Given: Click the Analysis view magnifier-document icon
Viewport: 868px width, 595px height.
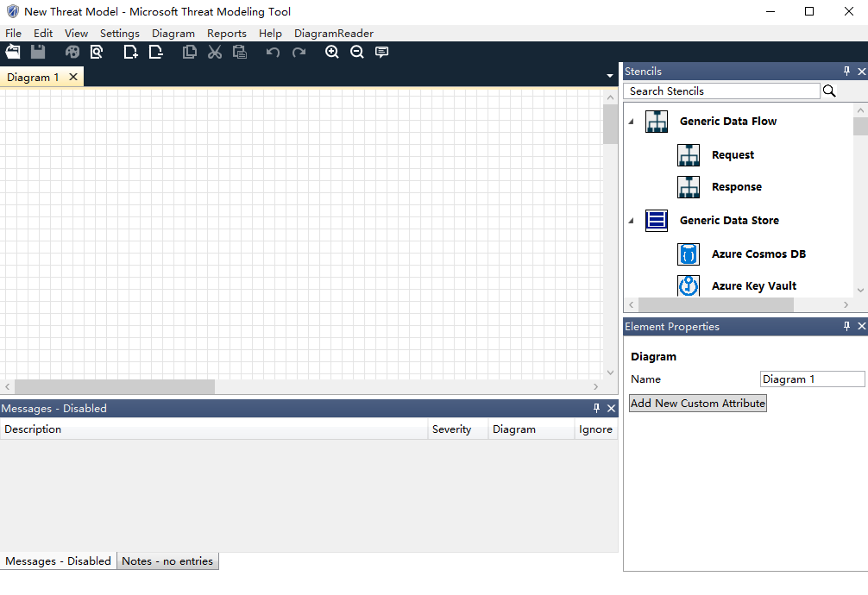Looking at the screenshot, I should [x=97, y=53].
